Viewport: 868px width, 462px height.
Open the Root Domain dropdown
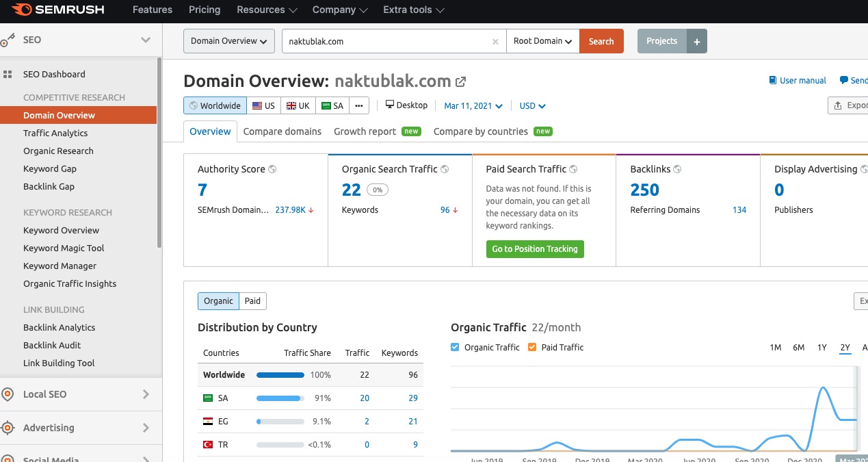click(x=542, y=41)
